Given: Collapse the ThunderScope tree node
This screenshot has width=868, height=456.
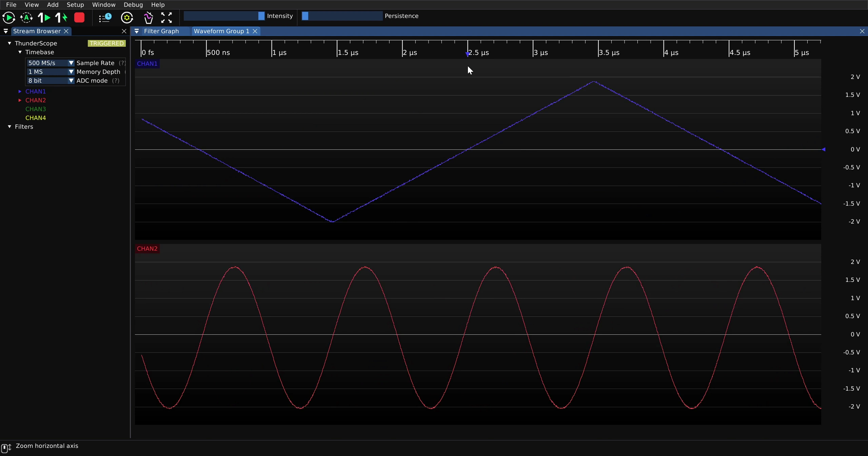Looking at the screenshot, I should 9,43.
